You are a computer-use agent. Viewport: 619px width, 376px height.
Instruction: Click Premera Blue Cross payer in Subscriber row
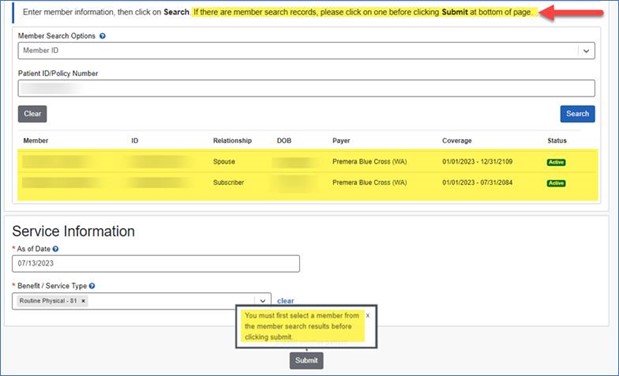point(370,182)
